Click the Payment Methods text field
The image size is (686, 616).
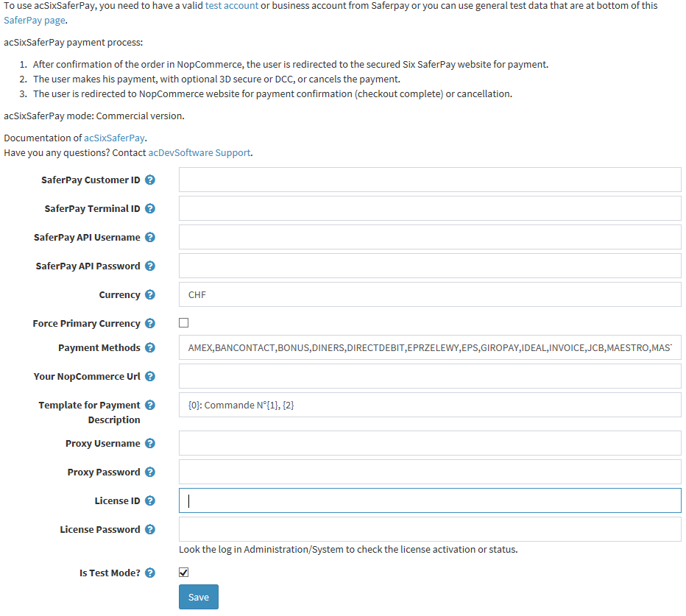(x=430, y=348)
